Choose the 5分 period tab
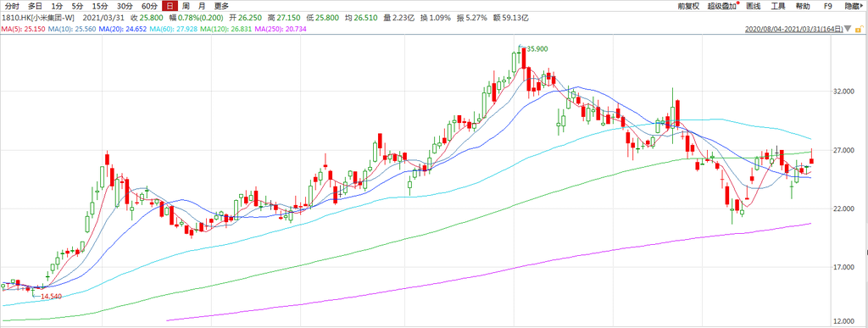This screenshot has width=868, height=328. tap(77, 7)
